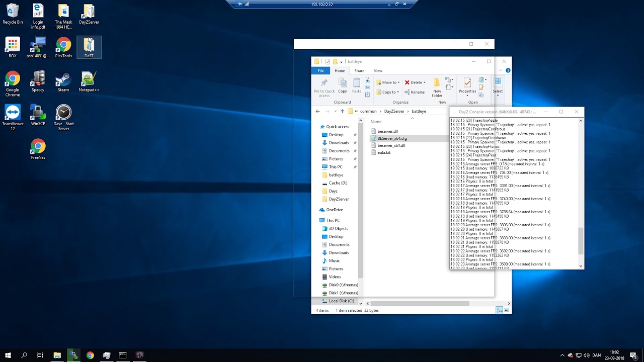Open the Easy access dropdown in the ribbon

pyautogui.click(x=449, y=87)
